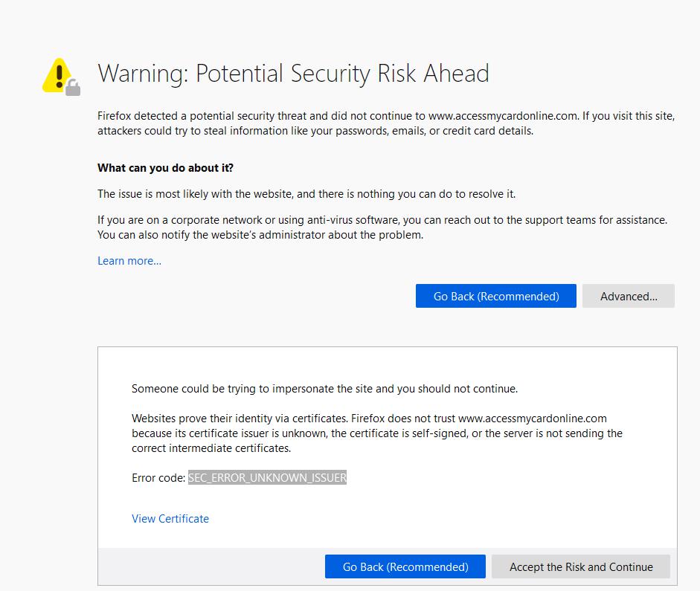Click the notify the website's administrator line
The width and height of the screenshot is (700, 591).
260,235
